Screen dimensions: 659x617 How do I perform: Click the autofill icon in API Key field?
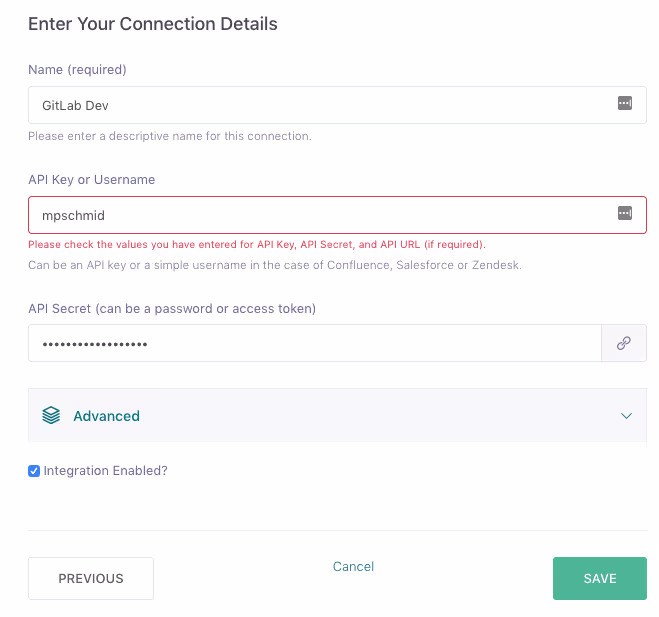(625, 213)
